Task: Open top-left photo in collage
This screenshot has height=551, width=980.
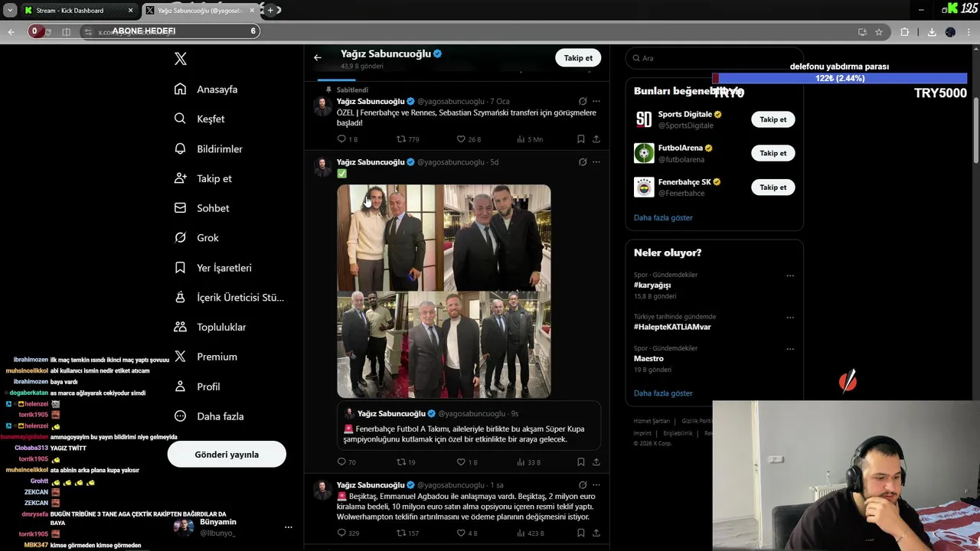Action: tap(390, 237)
